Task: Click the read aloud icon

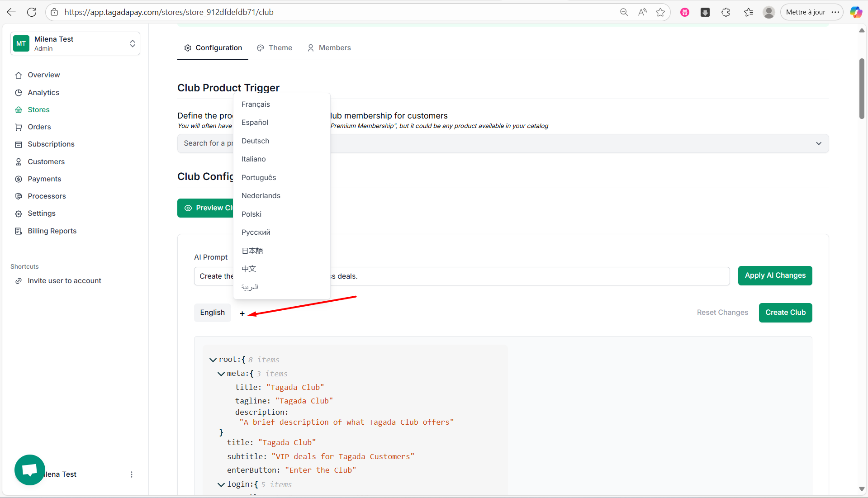Action: coord(642,12)
